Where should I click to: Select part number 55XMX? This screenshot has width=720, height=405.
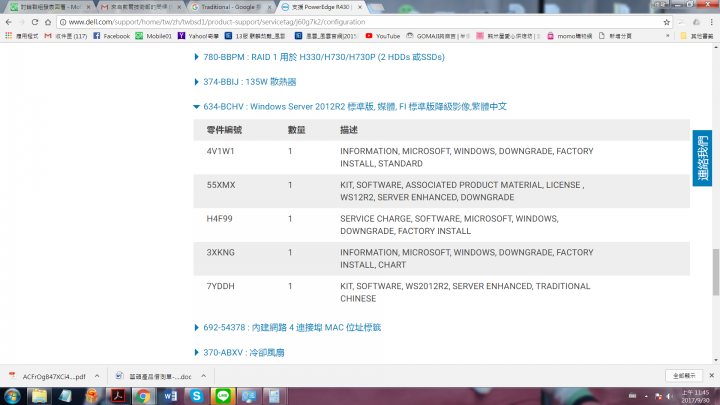[x=221, y=185]
